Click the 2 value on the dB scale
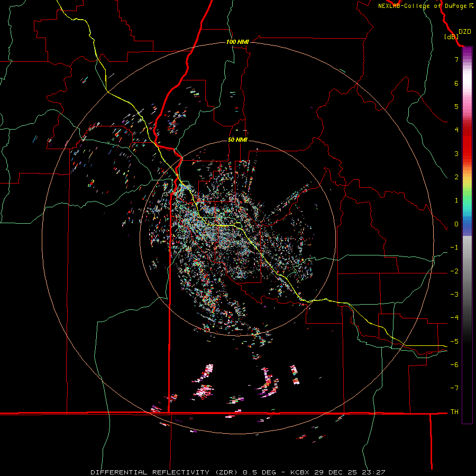 pos(456,177)
